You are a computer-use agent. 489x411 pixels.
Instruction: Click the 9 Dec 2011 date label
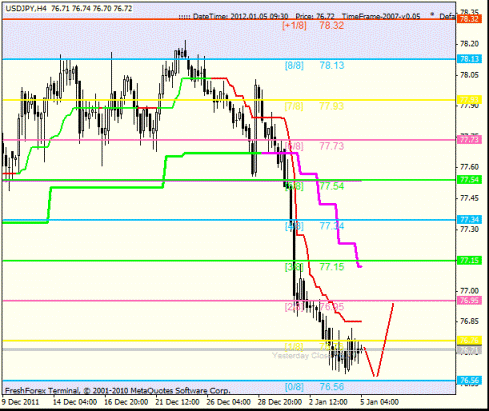click(21, 402)
